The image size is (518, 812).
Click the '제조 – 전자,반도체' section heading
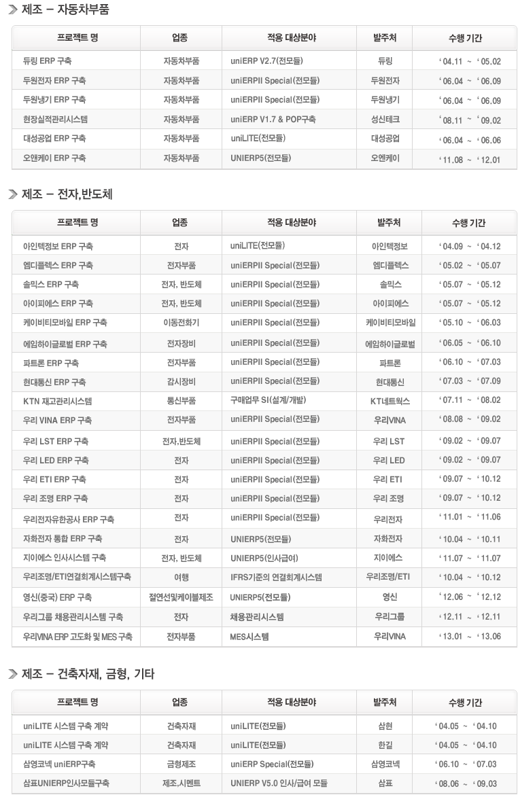pyautogui.click(x=67, y=194)
